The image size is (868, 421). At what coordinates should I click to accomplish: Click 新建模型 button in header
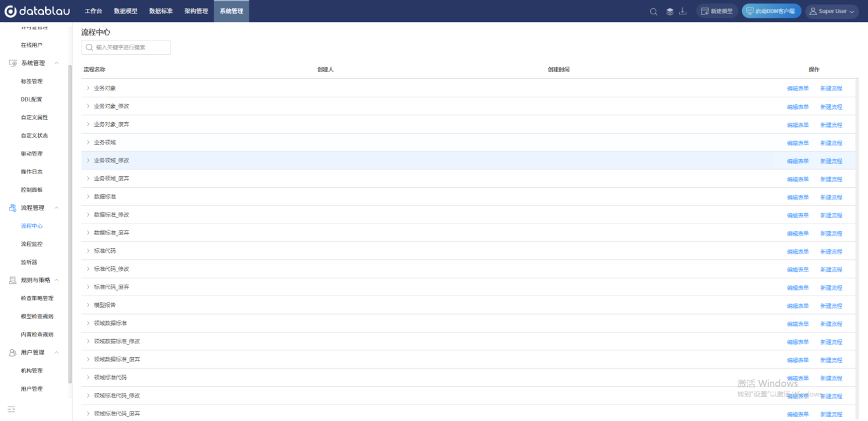(x=717, y=11)
